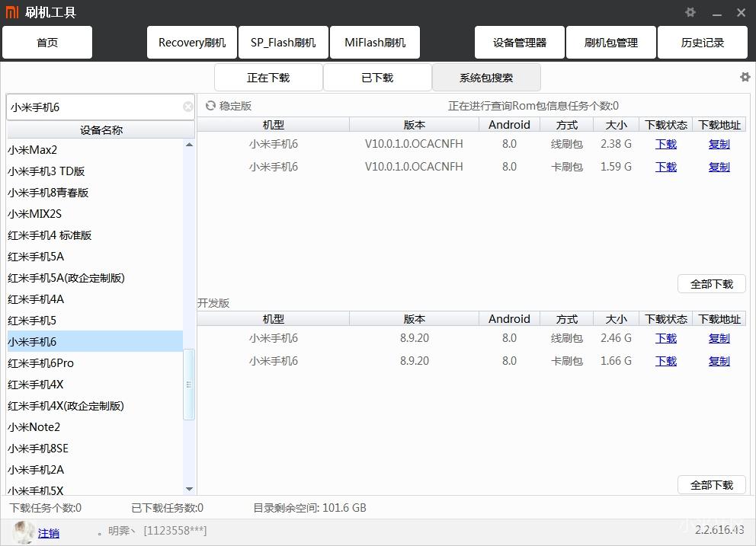Open MiFlash刷机 tab
The height and width of the screenshot is (546, 756).
pos(375,43)
